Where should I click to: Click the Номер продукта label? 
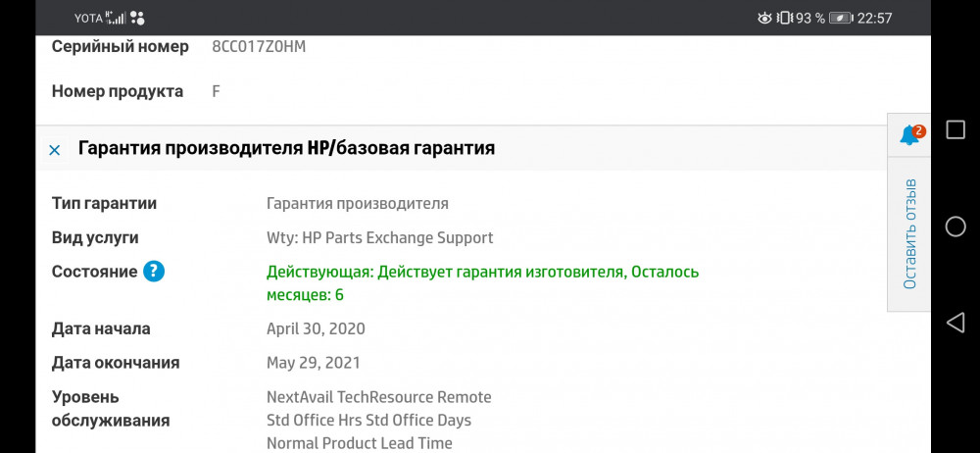point(118,91)
